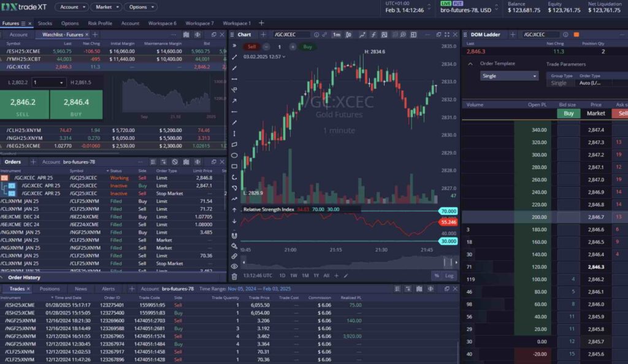Collapse the Order Template section chevron
This screenshot has height=364, width=628.
click(470, 64)
